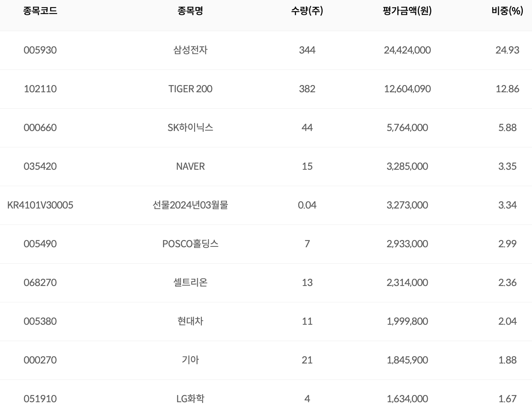The width and height of the screenshot is (532, 413).
Task: Select code KR4101V30005
Action: pyautogui.click(x=40, y=205)
